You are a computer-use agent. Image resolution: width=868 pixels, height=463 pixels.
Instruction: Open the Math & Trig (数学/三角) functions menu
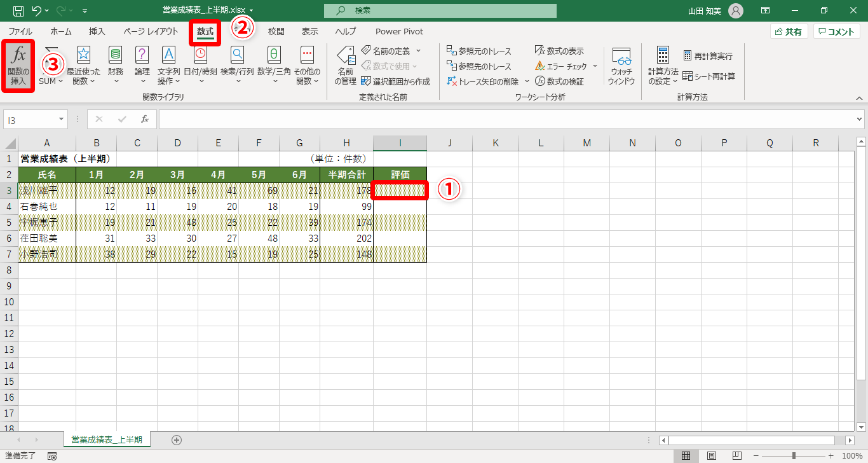coord(274,66)
